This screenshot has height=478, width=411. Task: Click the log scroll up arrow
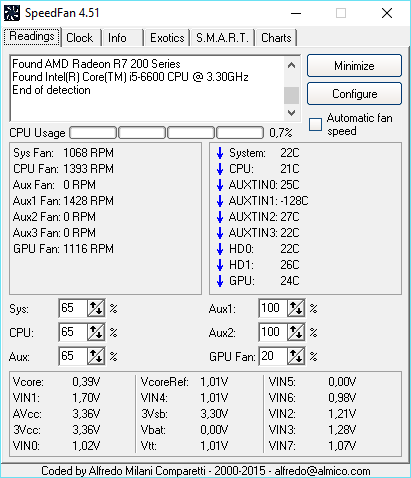click(291, 65)
